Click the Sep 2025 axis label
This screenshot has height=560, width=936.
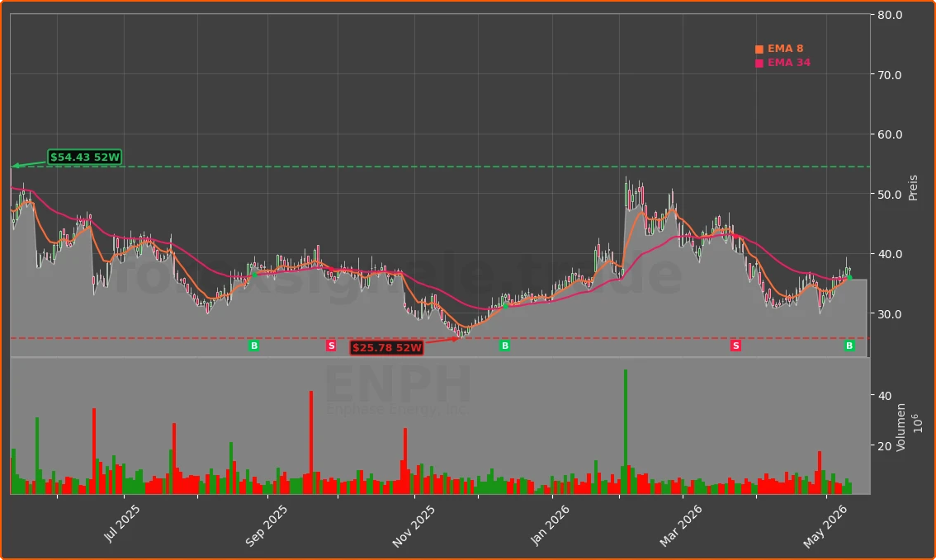267,525
